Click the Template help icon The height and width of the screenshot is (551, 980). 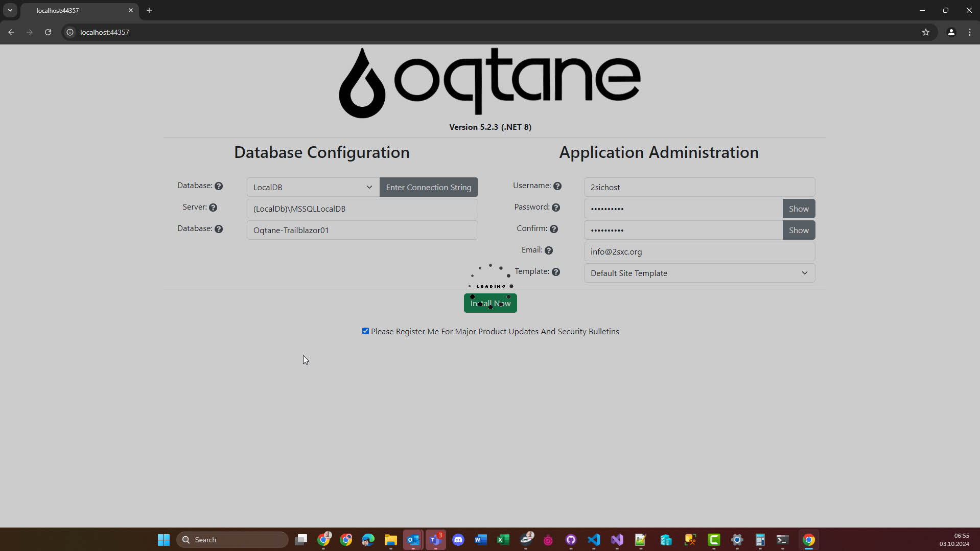click(x=556, y=272)
